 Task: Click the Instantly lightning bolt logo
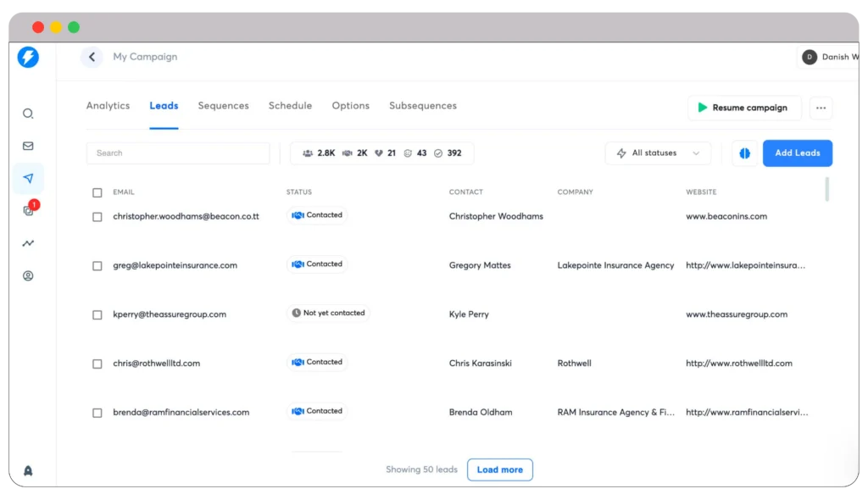point(28,58)
